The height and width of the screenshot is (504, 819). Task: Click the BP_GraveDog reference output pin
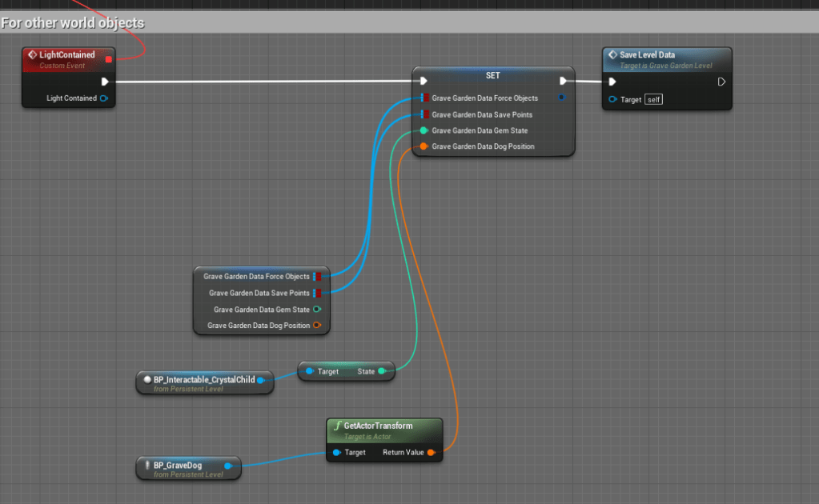228,466
